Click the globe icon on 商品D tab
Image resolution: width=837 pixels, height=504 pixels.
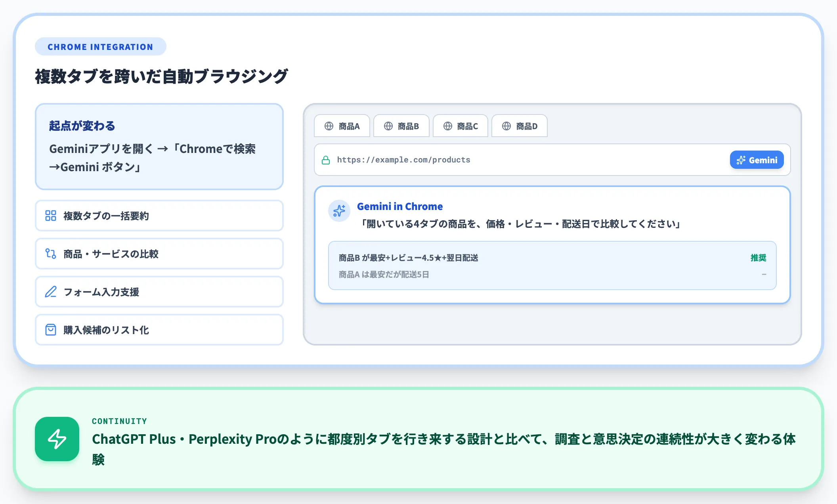coord(506,126)
